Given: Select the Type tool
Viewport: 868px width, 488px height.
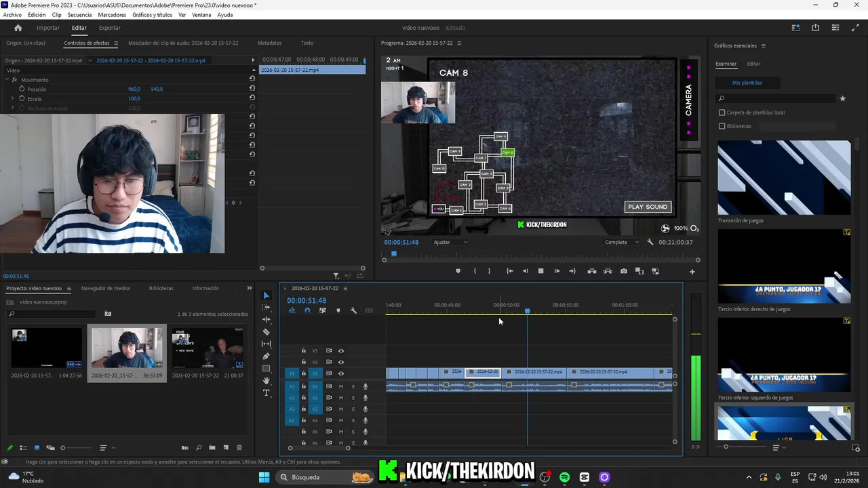Looking at the screenshot, I should coord(266,393).
